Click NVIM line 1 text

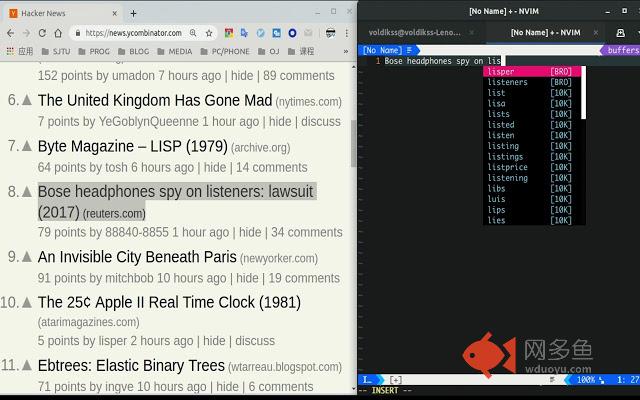tap(442, 61)
